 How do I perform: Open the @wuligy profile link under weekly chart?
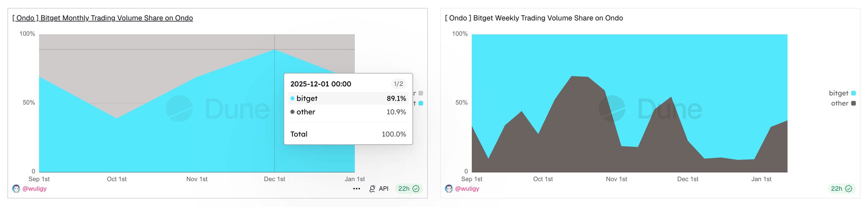(x=467, y=189)
